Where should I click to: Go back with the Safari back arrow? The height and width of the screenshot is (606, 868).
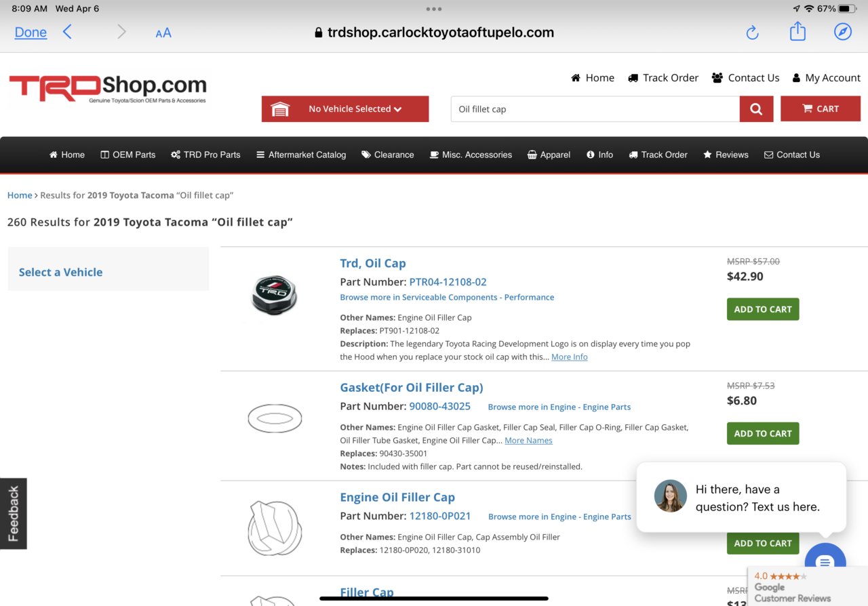[x=67, y=32]
